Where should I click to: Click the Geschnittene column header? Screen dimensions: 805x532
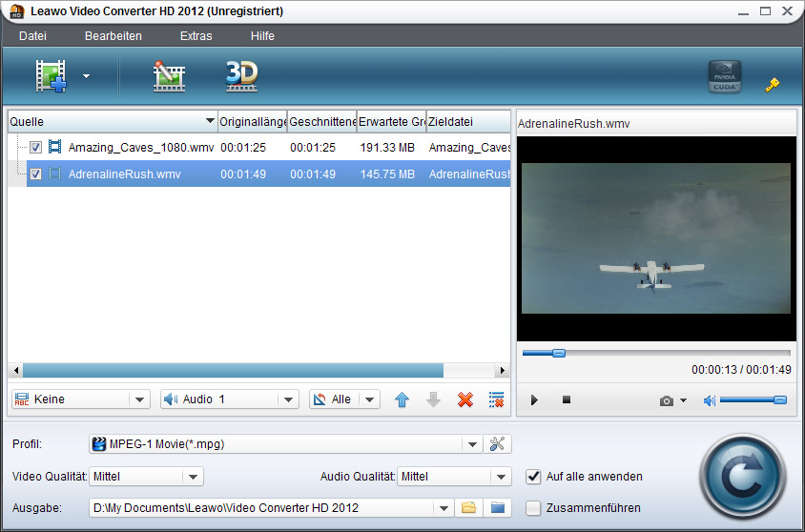[321, 122]
